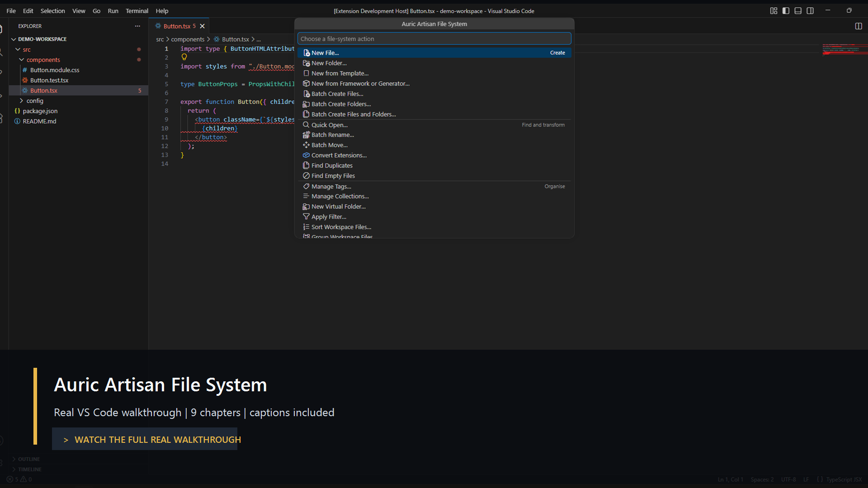Open the Help menu
Viewport: 868px width, 488px height.
click(x=162, y=11)
